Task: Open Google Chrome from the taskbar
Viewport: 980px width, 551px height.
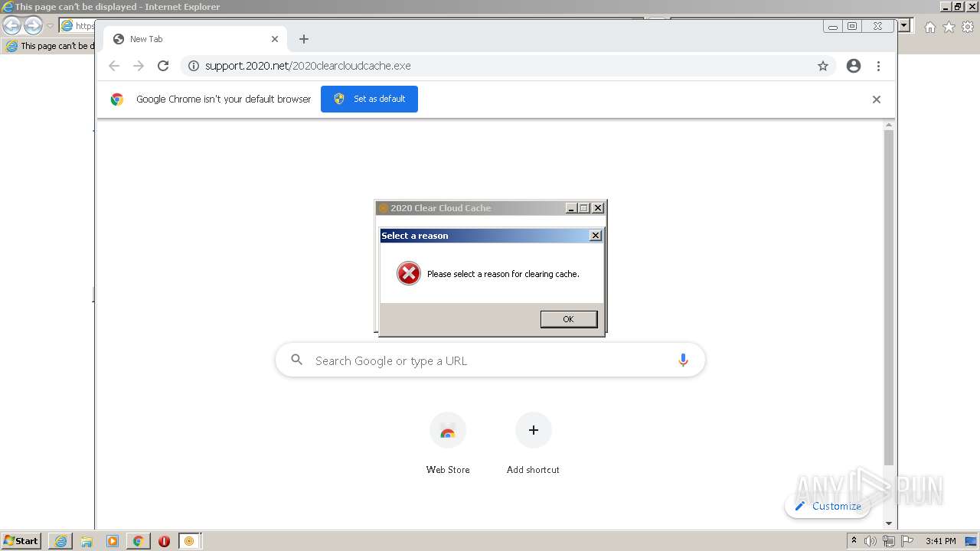Action: tap(139, 541)
